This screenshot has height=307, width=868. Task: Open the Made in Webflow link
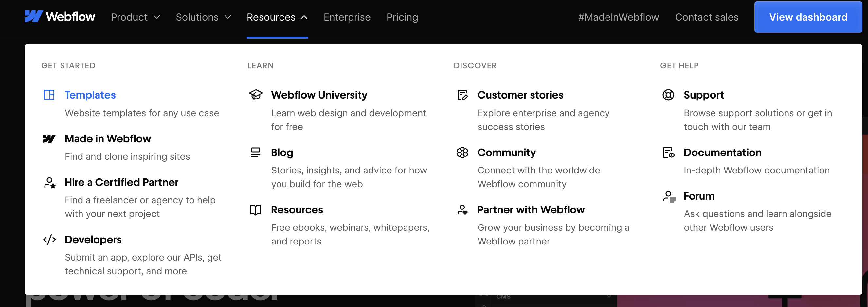coord(107,139)
